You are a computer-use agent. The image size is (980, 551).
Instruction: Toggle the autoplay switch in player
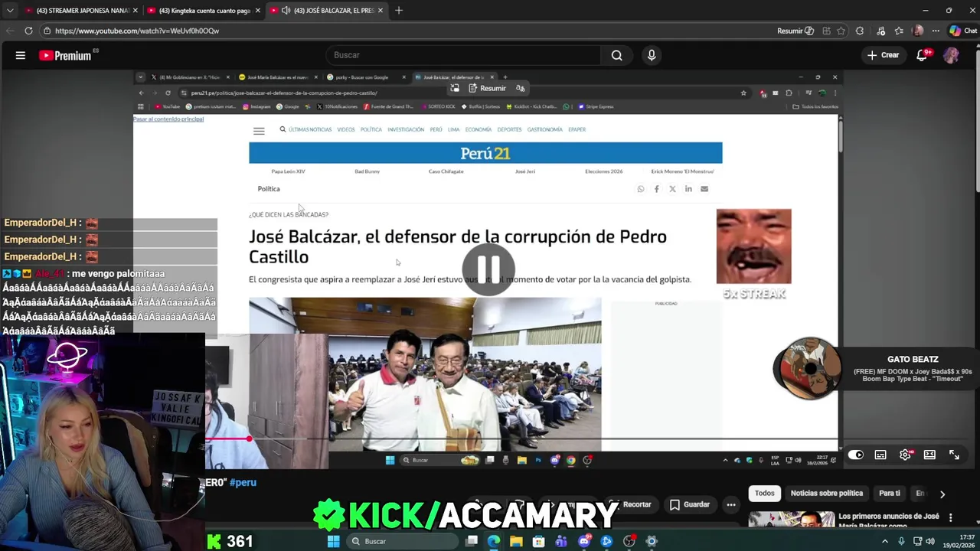click(x=856, y=455)
